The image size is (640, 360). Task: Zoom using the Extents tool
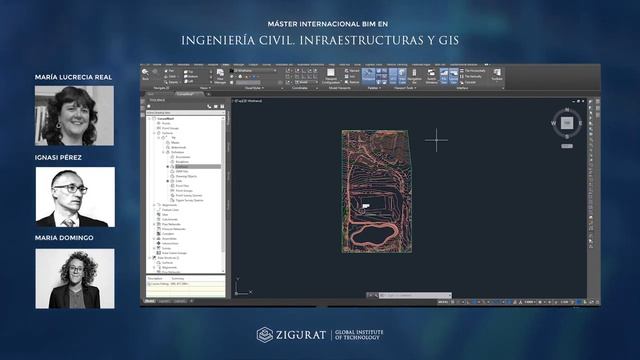pos(172,82)
